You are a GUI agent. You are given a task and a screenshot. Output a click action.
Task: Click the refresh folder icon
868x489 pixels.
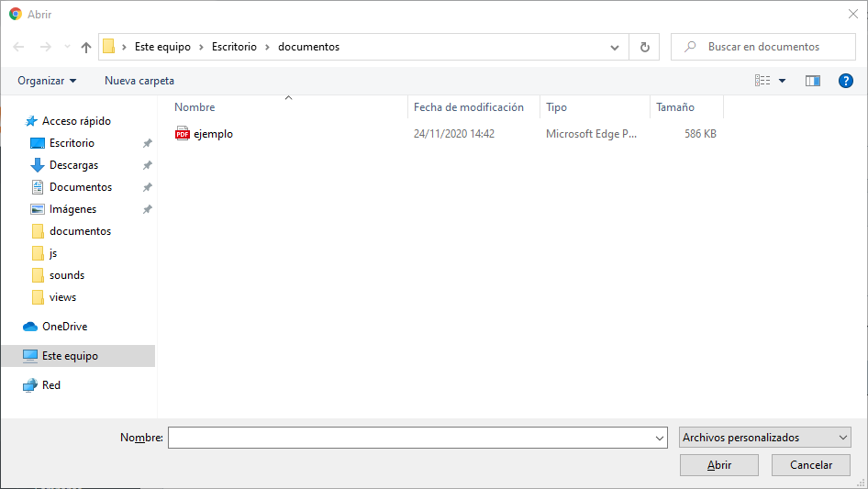[x=644, y=47]
